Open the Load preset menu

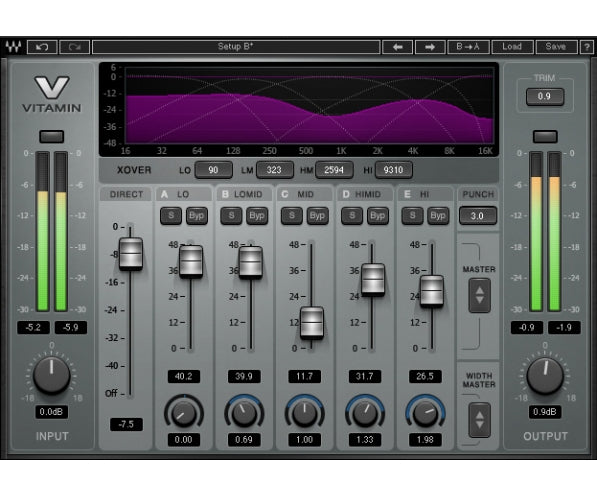tap(512, 47)
